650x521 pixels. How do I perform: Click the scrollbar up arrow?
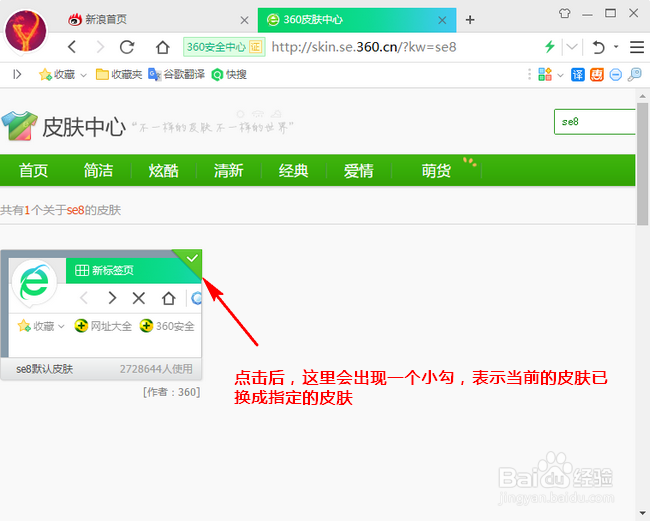click(x=643, y=96)
